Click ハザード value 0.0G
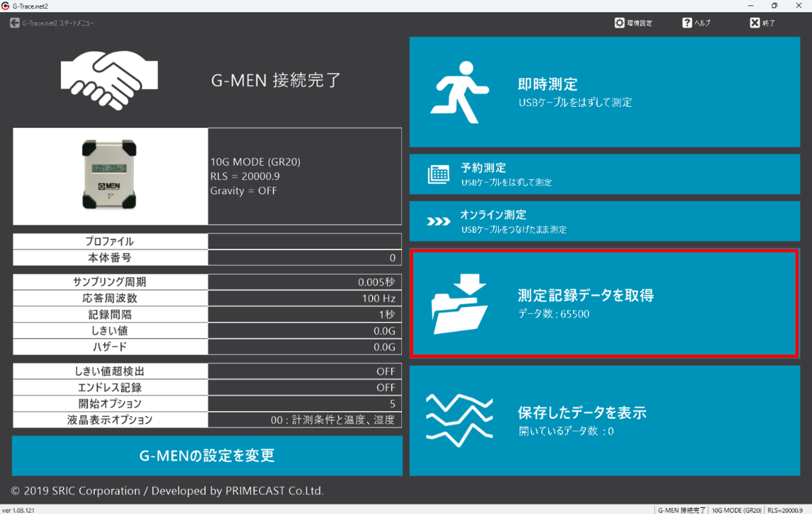 pyautogui.click(x=305, y=347)
